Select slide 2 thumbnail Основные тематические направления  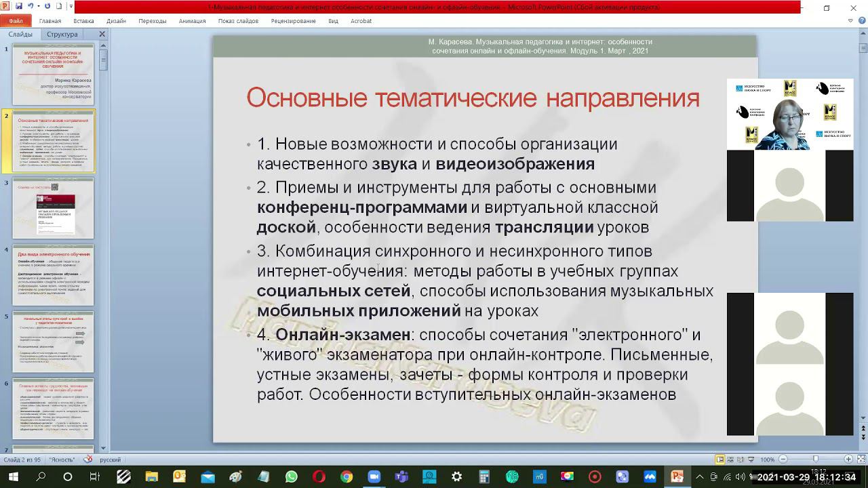click(x=53, y=142)
